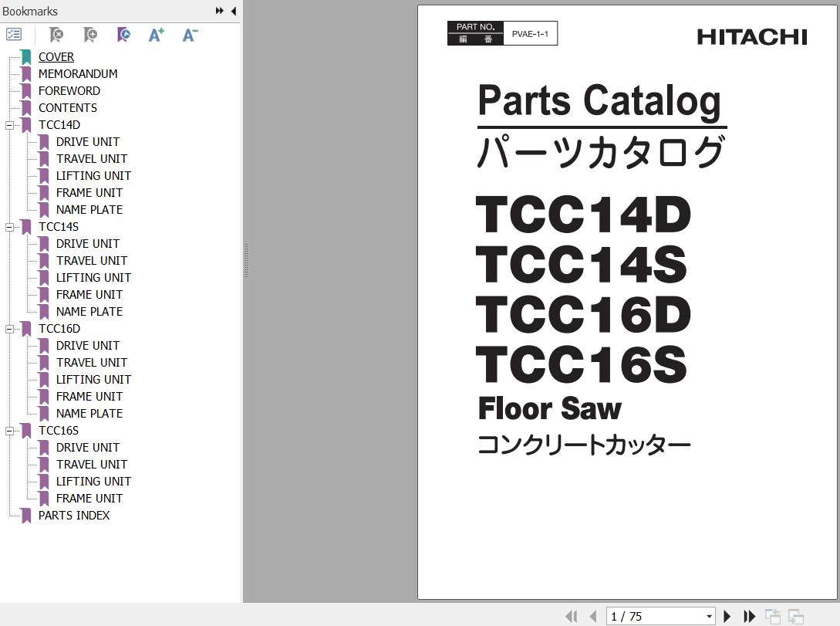Collapse the TCC16D bookmark group
Screen dimensions: 840x626
[x=10, y=329]
